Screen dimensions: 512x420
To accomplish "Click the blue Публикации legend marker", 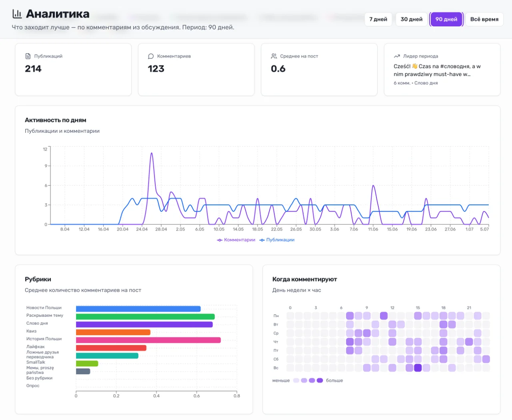I will [262, 240].
